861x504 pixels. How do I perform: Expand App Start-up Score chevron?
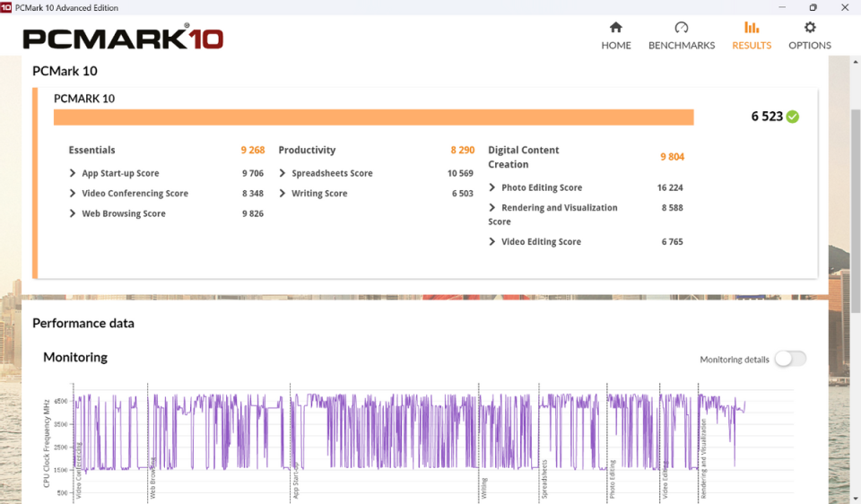(x=73, y=173)
